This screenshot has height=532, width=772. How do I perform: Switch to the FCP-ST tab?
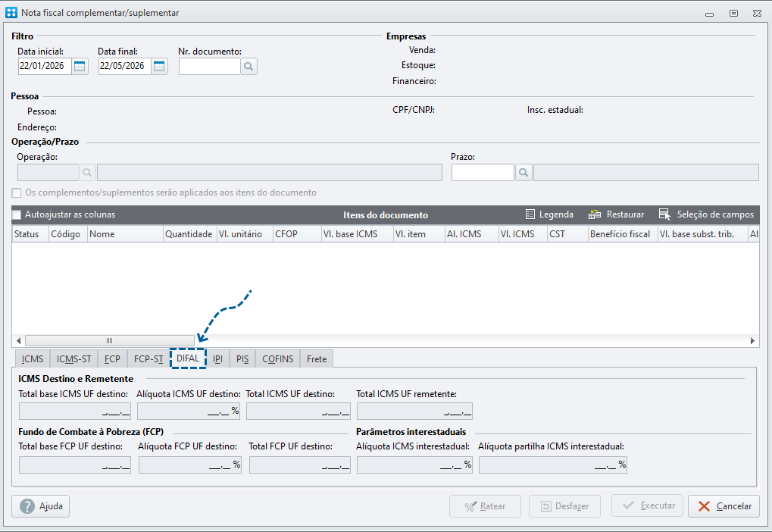pos(148,359)
